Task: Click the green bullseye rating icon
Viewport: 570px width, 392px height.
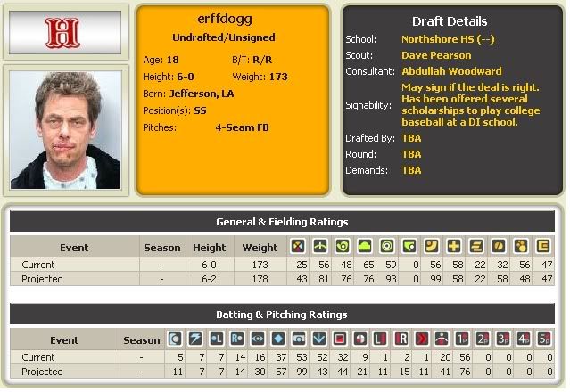Action: (387, 247)
